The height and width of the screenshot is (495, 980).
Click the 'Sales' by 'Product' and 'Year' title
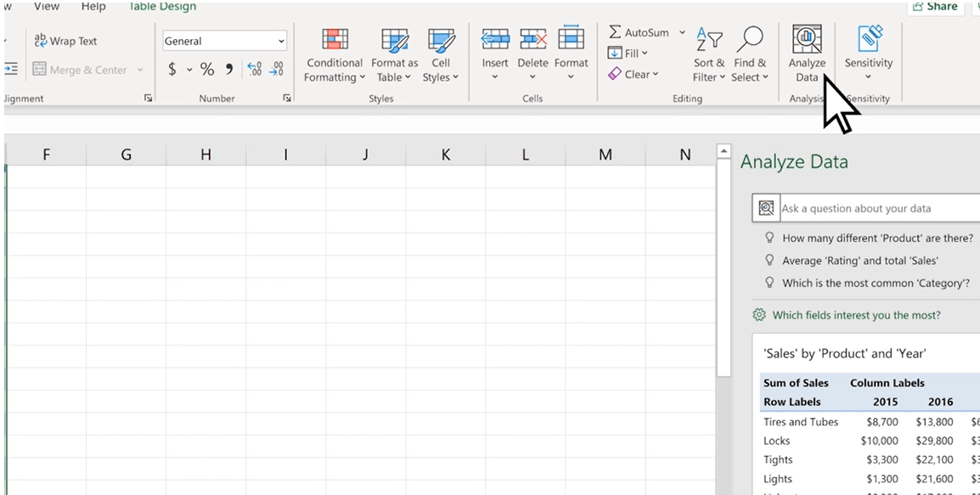[x=844, y=354]
